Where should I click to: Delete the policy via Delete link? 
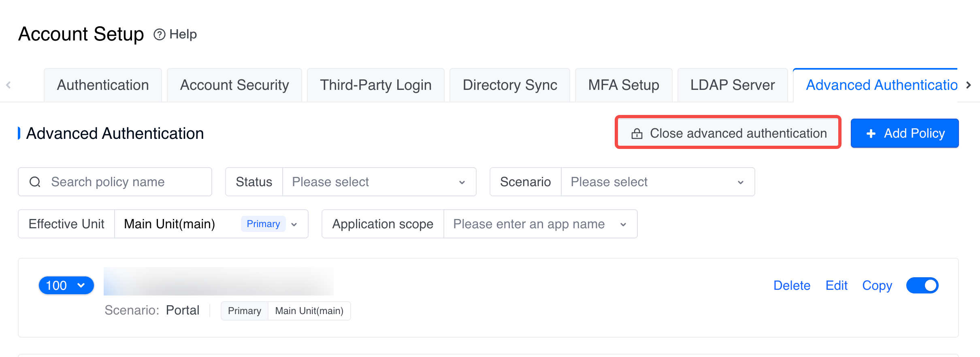792,285
